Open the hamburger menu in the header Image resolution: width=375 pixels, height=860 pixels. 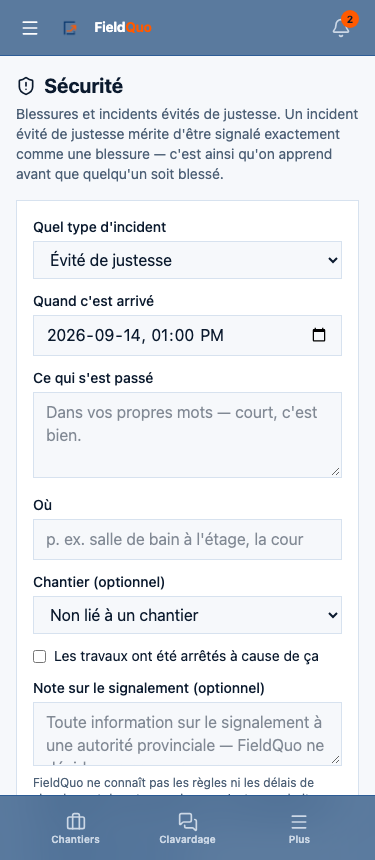pyautogui.click(x=30, y=28)
